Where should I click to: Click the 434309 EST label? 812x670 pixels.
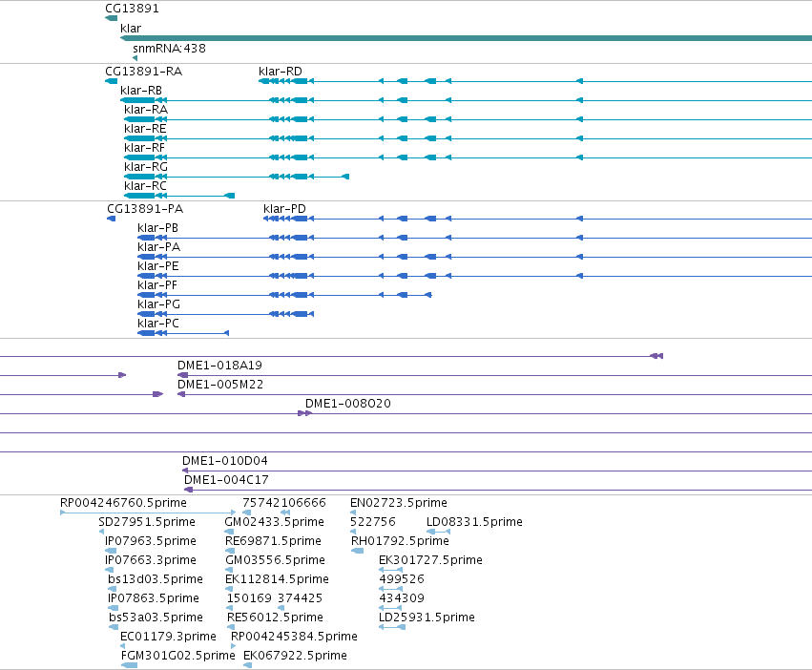point(402,598)
